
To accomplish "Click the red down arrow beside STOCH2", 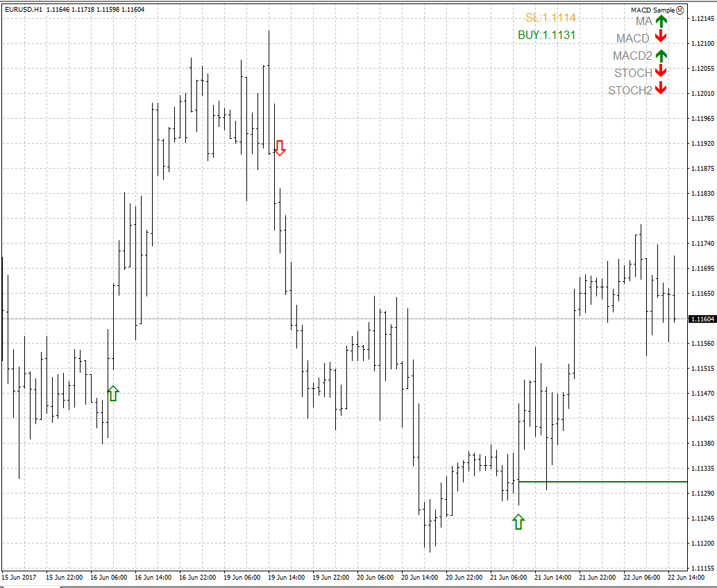I will click(x=661, y=89).
